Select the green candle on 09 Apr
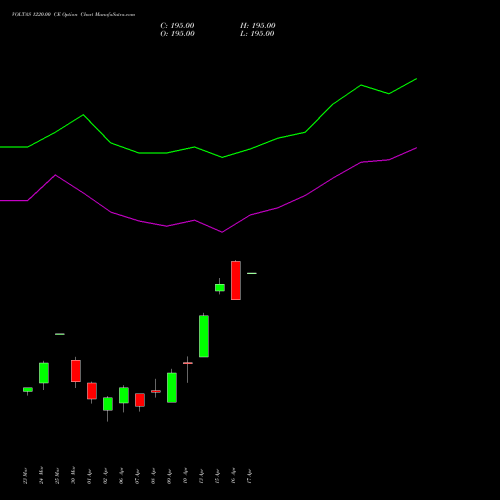This screenshot has height=500, width=500. click(172, 387)
